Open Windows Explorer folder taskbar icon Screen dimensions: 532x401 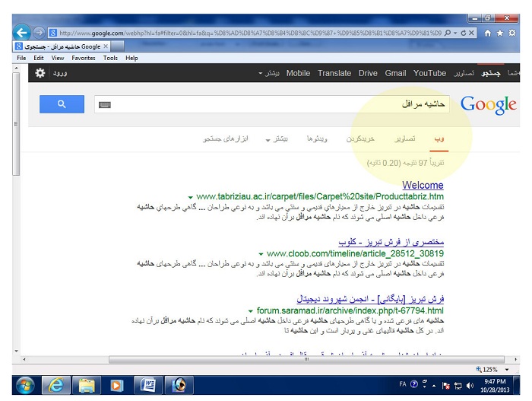pyautogui.click(x=87, y=385)
